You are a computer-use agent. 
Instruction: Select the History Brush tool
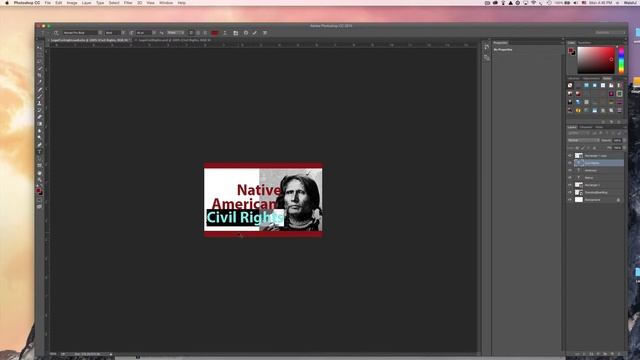40,110
